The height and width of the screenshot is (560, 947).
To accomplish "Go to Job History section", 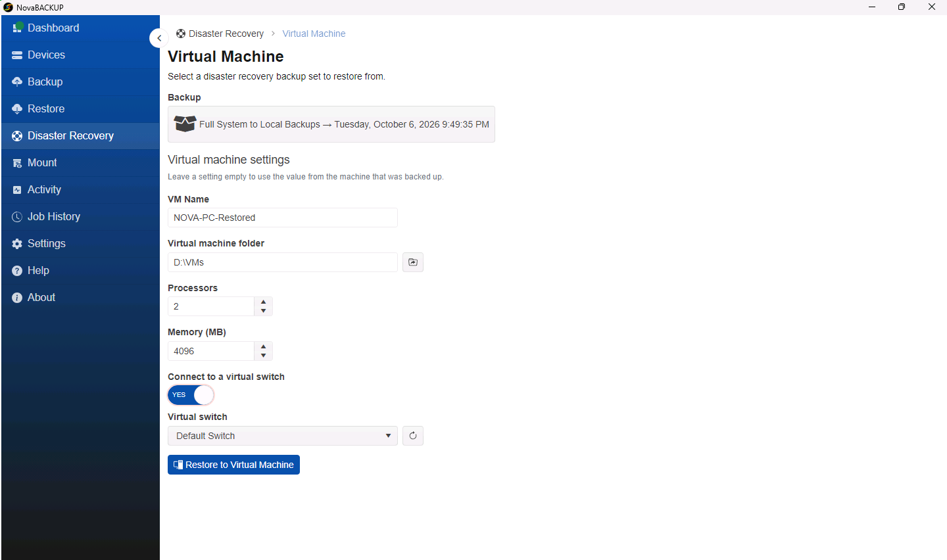I will tap(80, 217).
